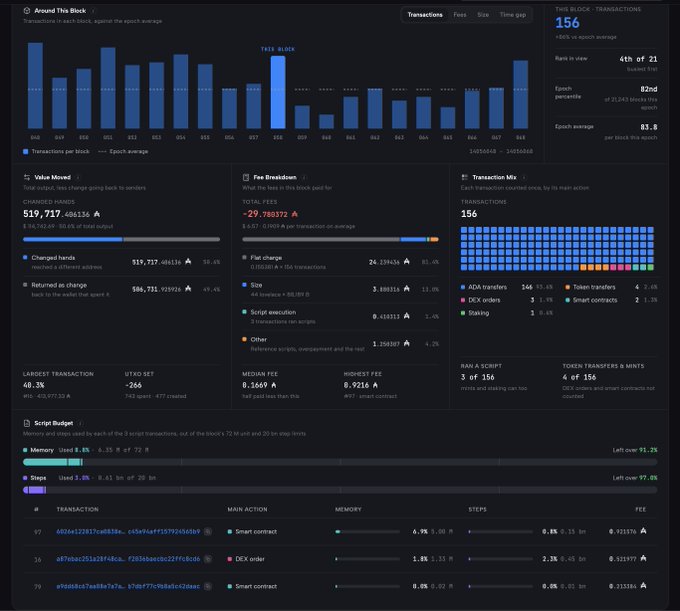The image size is (680, 611).
Task: Copy hash of transaction 97
Action: click(x=208, y=532)
